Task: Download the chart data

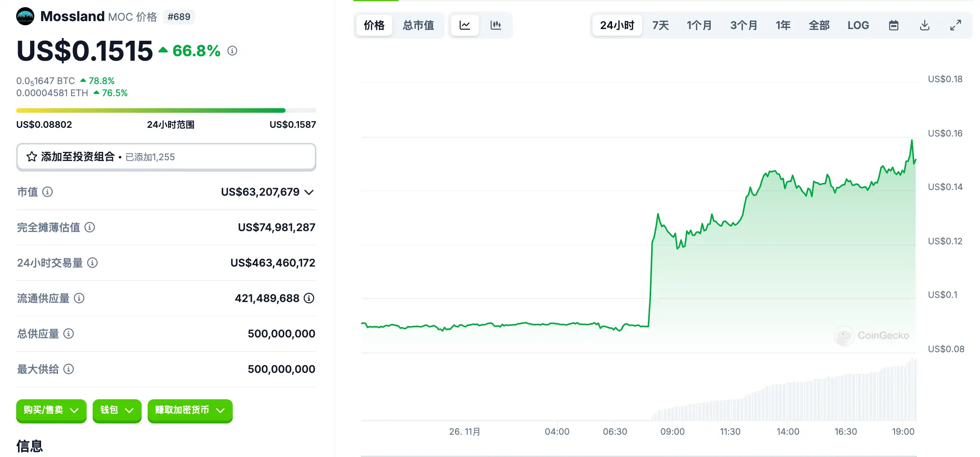Action: point(925,26)
